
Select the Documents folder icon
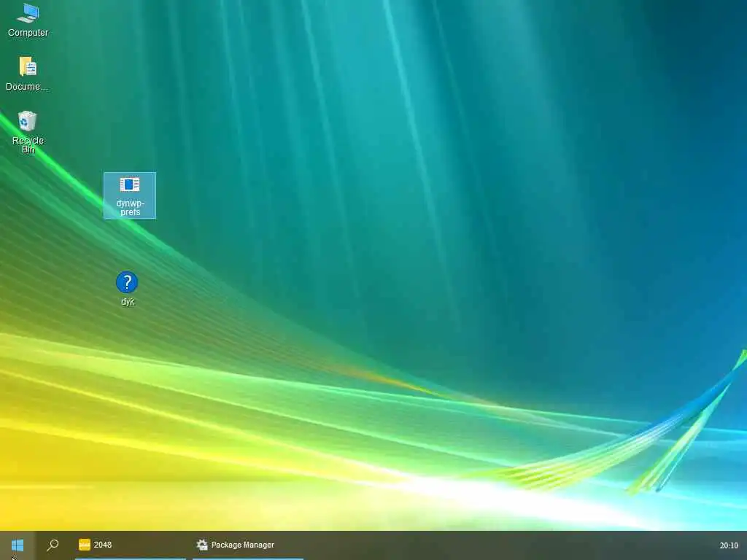[x=27, y=74]
